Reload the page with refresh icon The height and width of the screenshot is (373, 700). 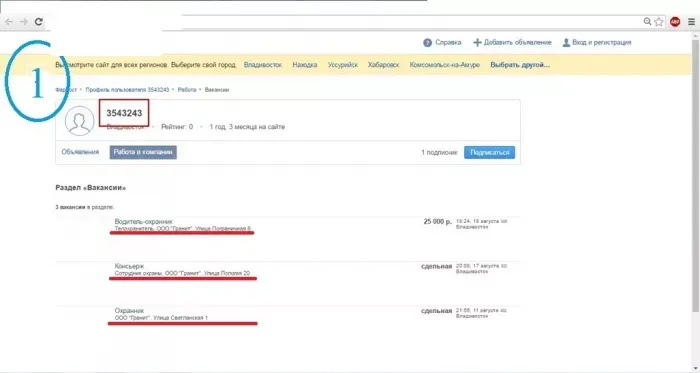[x=39, y=21]
